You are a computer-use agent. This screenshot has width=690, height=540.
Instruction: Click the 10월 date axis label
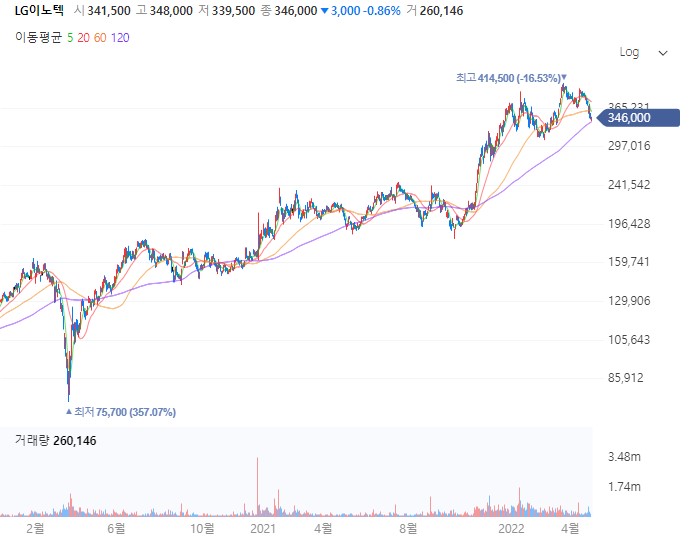pos(202,528)
